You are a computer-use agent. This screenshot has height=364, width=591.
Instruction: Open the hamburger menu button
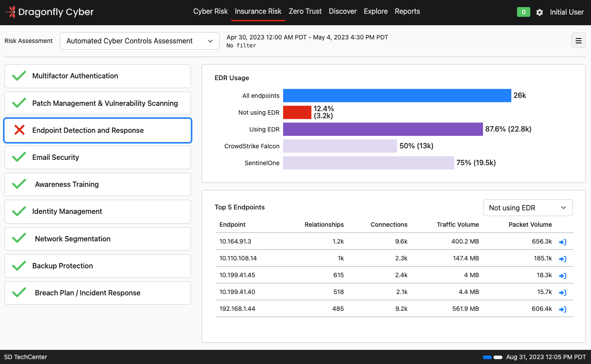tap(578, 41)
